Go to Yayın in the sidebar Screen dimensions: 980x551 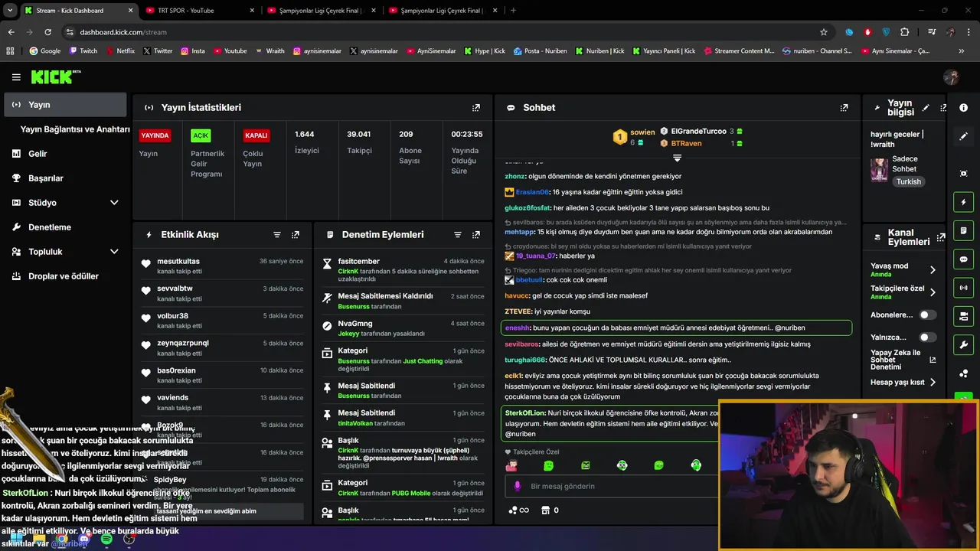click(x=65, y=105)
